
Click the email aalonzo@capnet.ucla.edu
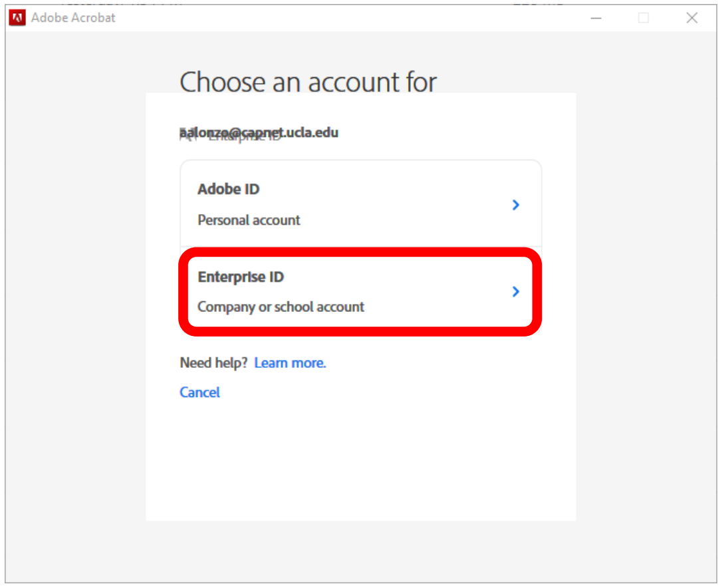pyautogui.click(x=259, y=132)
